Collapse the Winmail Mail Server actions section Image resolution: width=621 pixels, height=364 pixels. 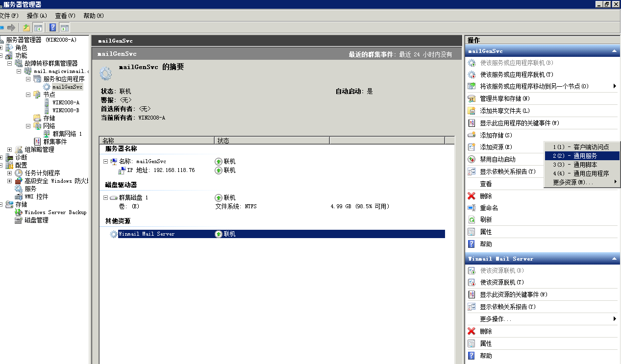tap(614, 259)
